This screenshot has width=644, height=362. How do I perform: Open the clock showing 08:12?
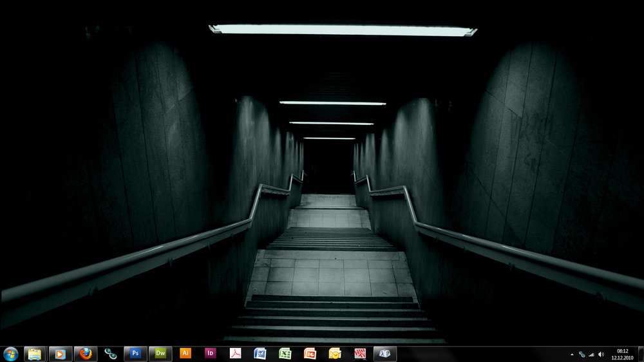pos(623,354)
